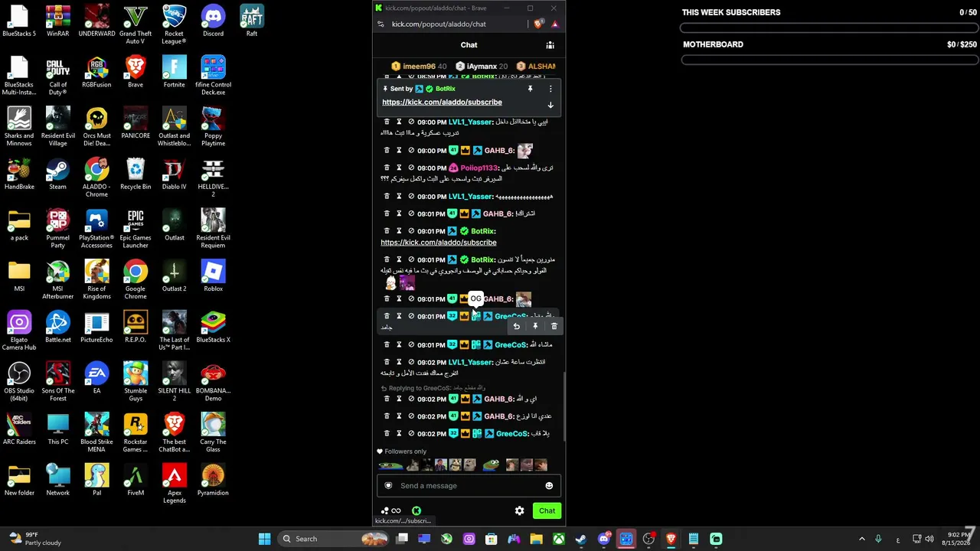Unpin the pinned BotRix message
The height and width of the screenshot is (551, 980).
coord(530,89)
